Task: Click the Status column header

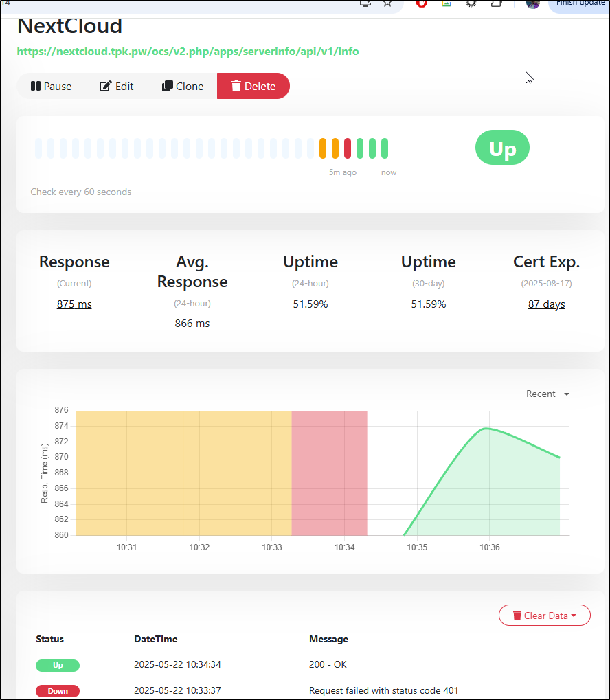Action: coord(49,640)
